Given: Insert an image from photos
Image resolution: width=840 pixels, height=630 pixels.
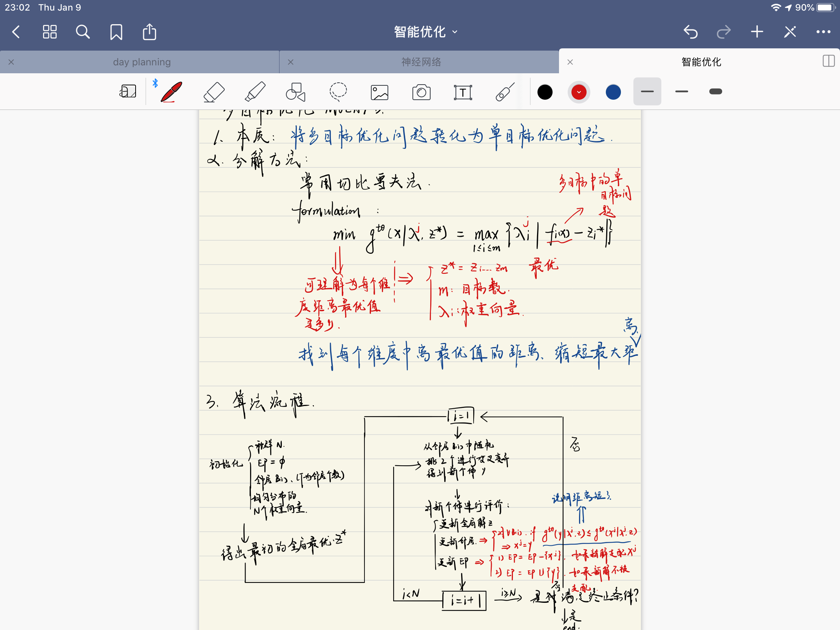Looking at the screenshot, I should 379,91.
